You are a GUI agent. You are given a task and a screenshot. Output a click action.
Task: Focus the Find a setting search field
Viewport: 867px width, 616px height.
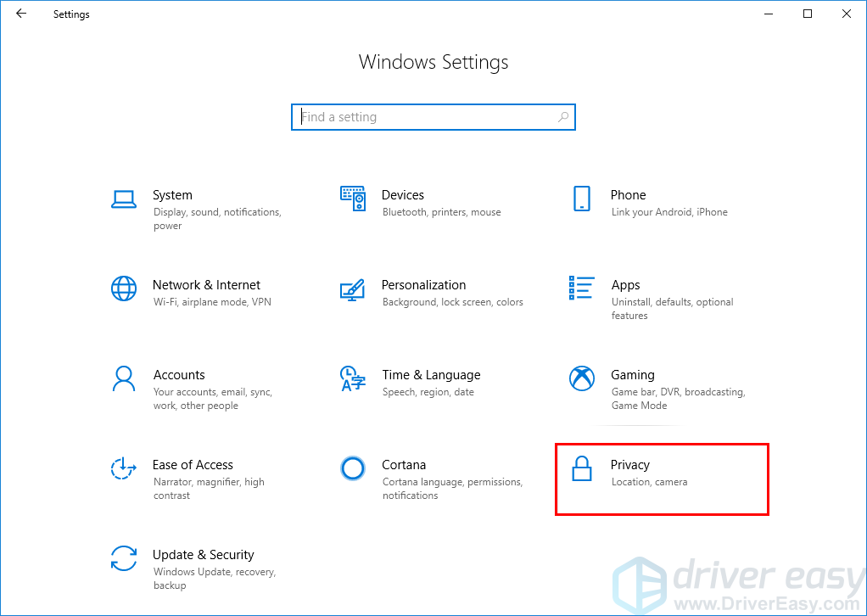pyautogui.click(x=424, y=117)
